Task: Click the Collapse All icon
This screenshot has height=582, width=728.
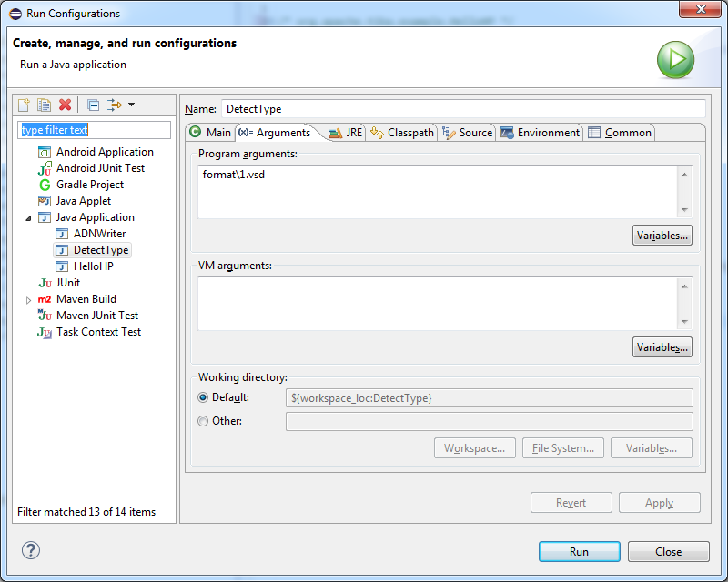Action: point(94,105)
